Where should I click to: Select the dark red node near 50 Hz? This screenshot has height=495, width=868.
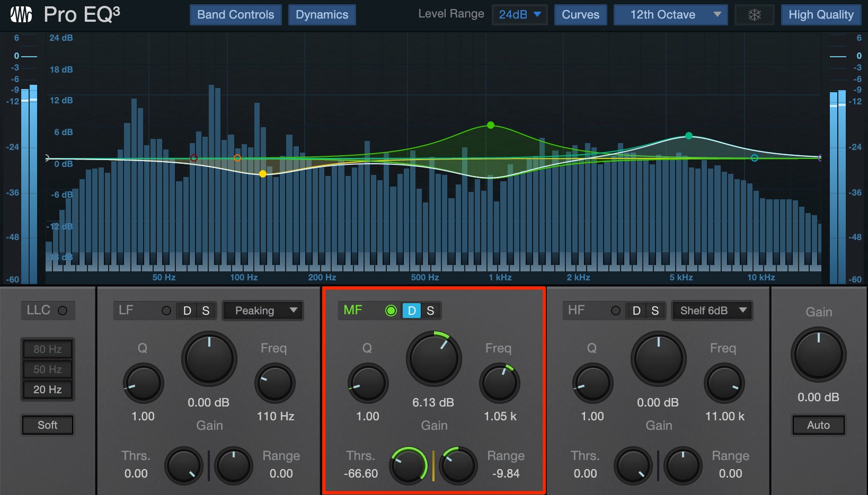[194, 158]
